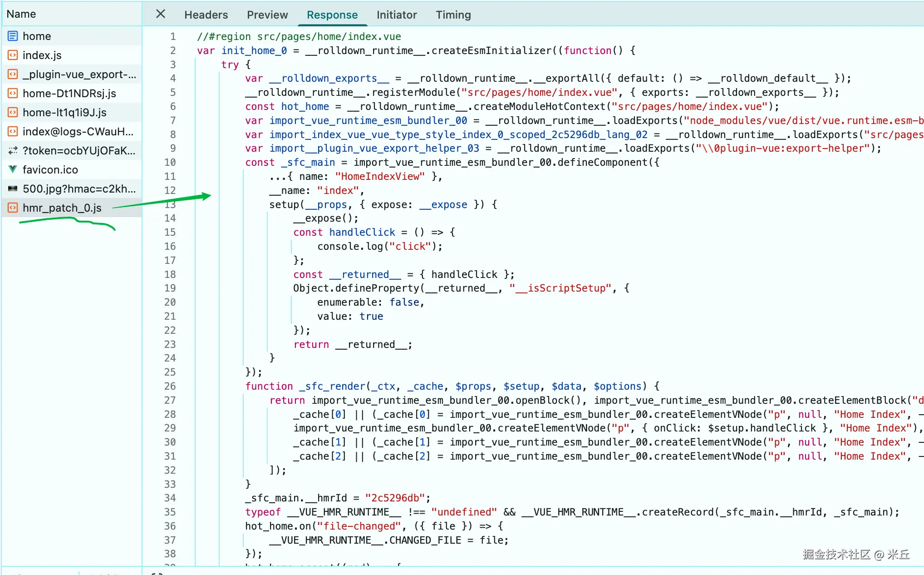Select the index@logs-CWauH request
Image resolution: width=924 pixels, height=575 pixels.
coord(78,131)
